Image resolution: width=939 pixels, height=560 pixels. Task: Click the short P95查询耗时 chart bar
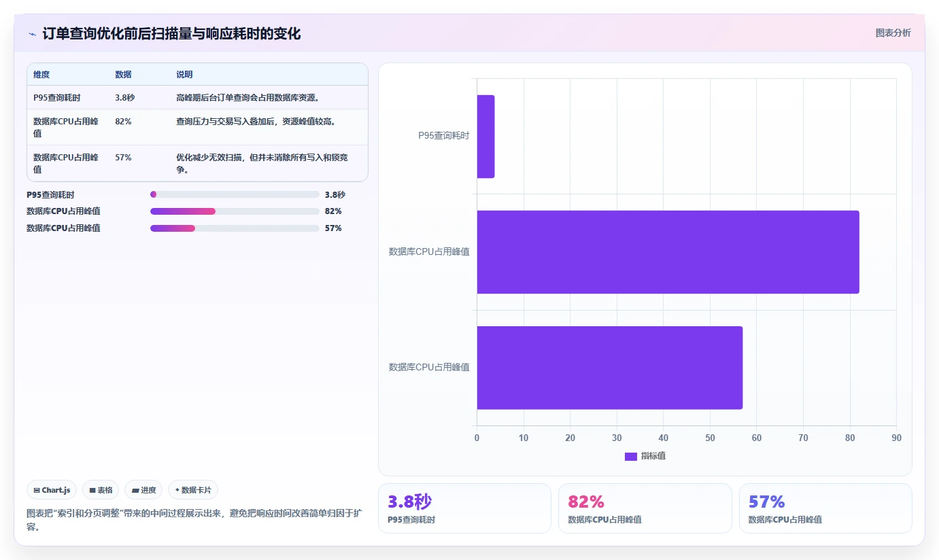click(485, 137)
